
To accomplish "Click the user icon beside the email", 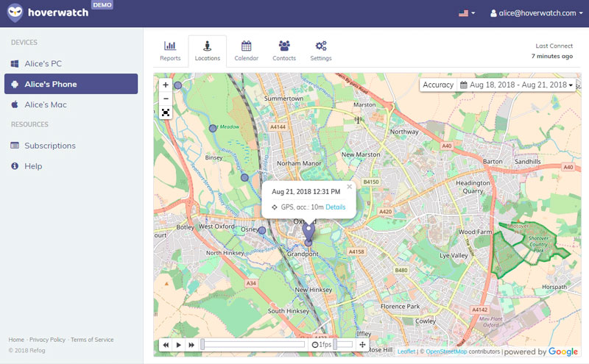I will pos(493,13).
